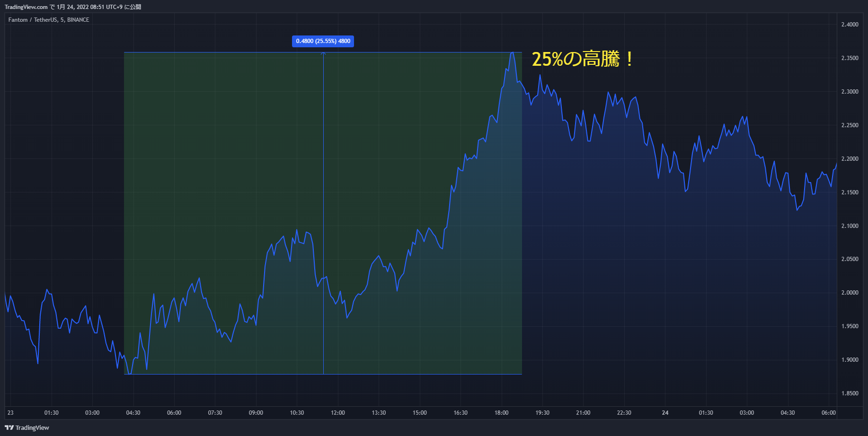Click the first 03:00 label after date 23
868x436 pixels.
click(92, 413)
